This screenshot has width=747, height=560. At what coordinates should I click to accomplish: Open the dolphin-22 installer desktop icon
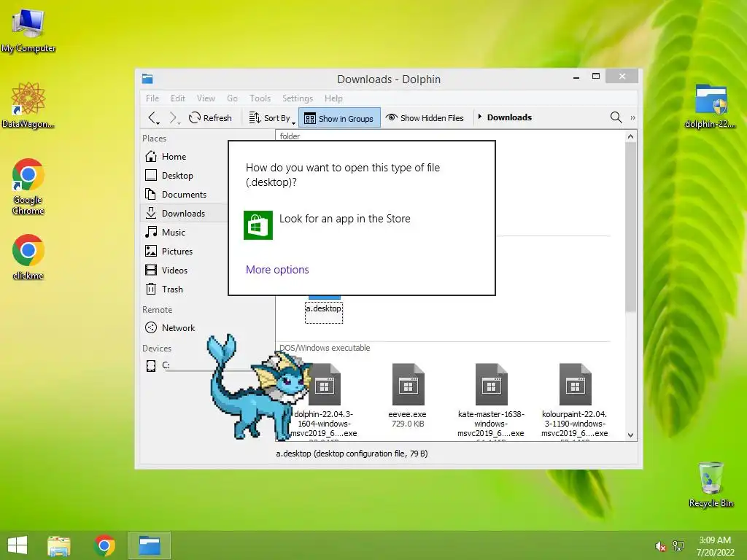pos(711,106)
